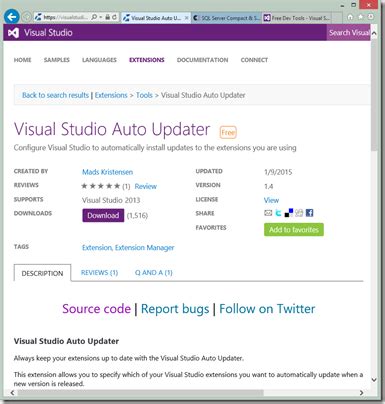Refresh the page with the reload icon
Image resolution: width=385 pixels, height=404 pixels.
[x=114, y=17]
